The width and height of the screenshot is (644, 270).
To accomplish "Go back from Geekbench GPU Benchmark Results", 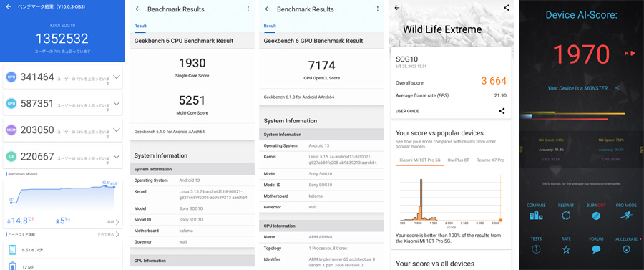I will [268, 9].
